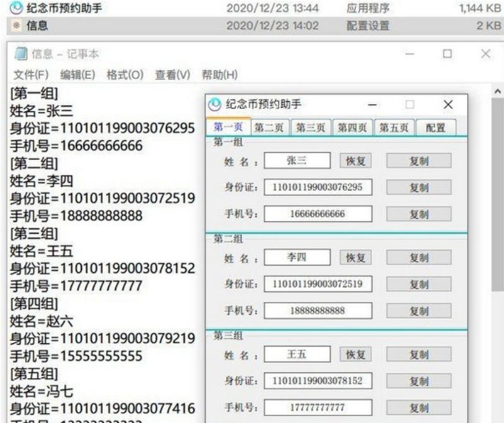Click the ID field containing 110101199003078152
The height and width of the screenshot is (423, 504).
pos(317,381)
